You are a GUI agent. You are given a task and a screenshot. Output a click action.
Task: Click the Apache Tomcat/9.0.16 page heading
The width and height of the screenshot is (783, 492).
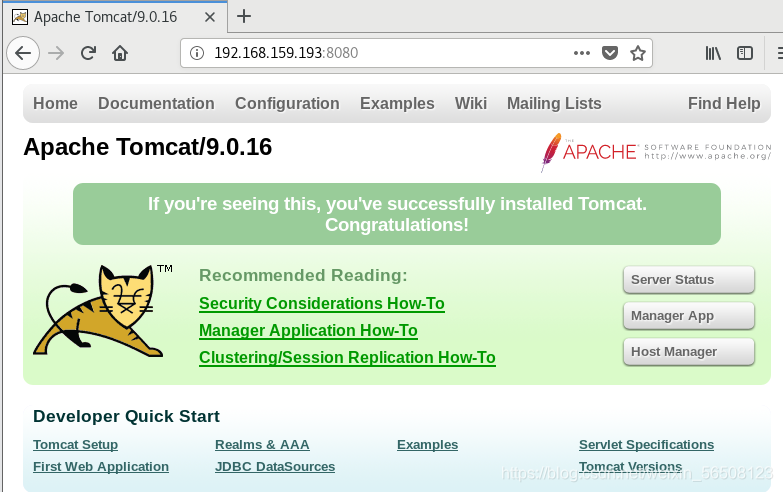[148, 147]
